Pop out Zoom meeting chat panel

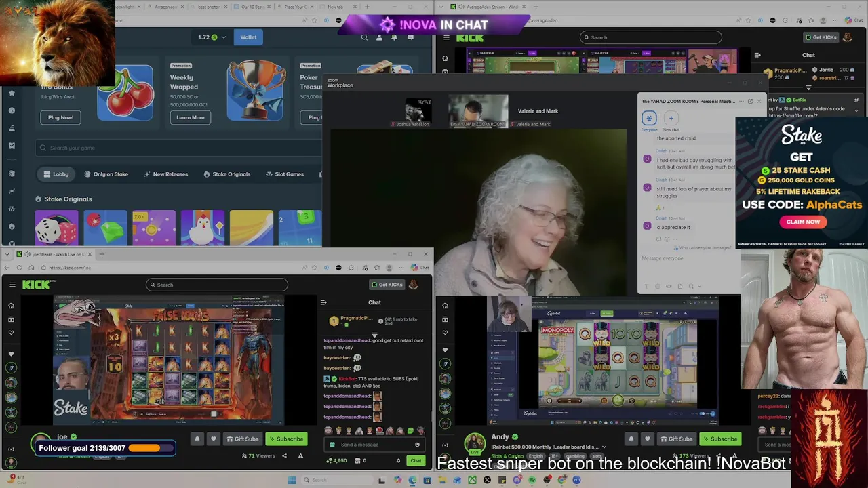(x=750, y=101)
